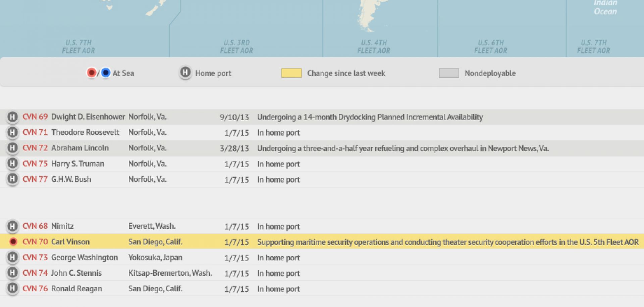Screen dimensions: 644x307
Task: Click the red At Sea legend dot
Action: point(91,73)
